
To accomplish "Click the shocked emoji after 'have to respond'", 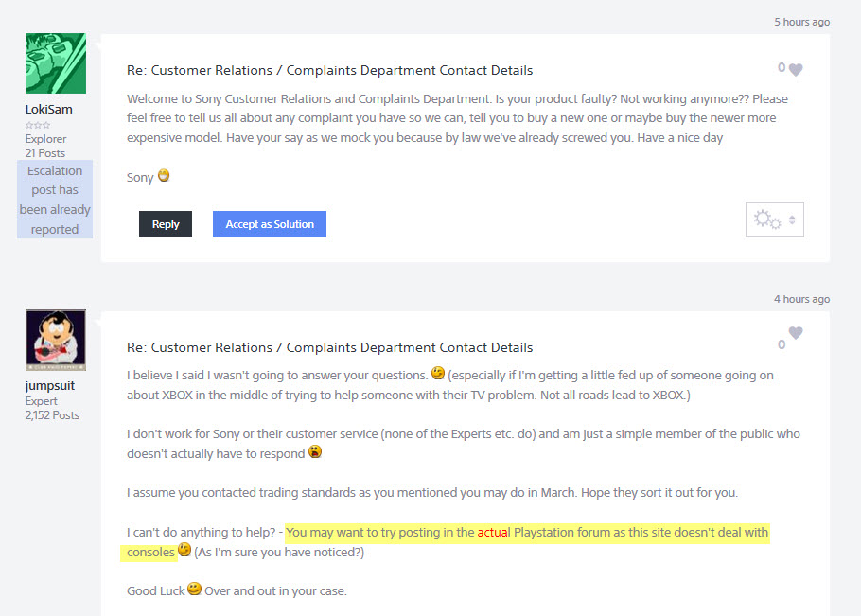I will pyautogui.click(x=315, y=452).
